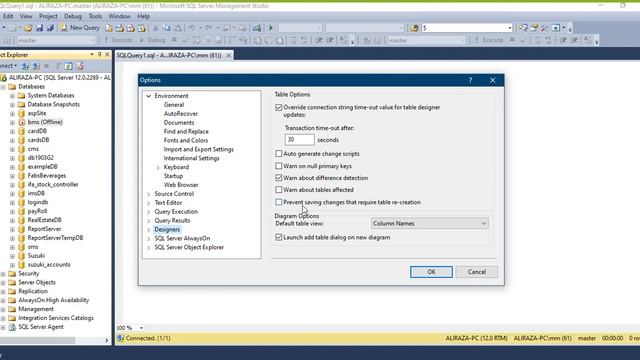
Task: Click Object Explorer horizontal scrollbar right arrow
Action: click(x=107, y=340)
